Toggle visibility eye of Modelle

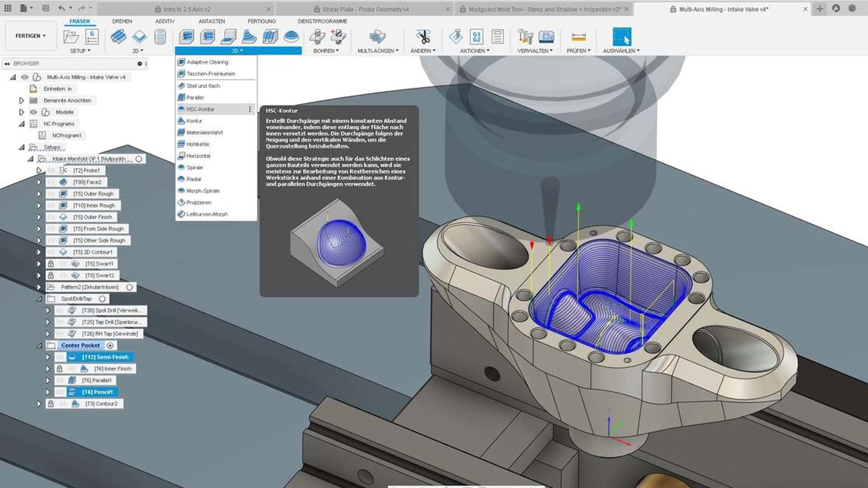(33, 112)
